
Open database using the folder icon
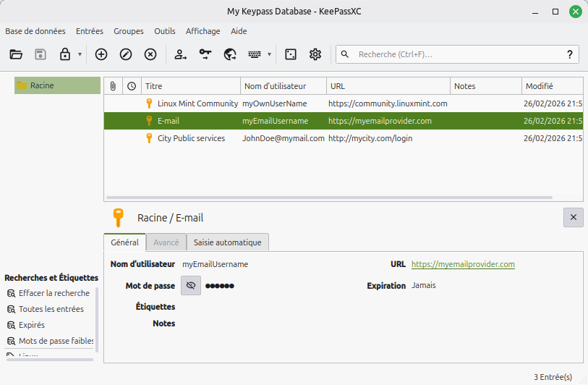pyautogui.click(x=16, y=54)
